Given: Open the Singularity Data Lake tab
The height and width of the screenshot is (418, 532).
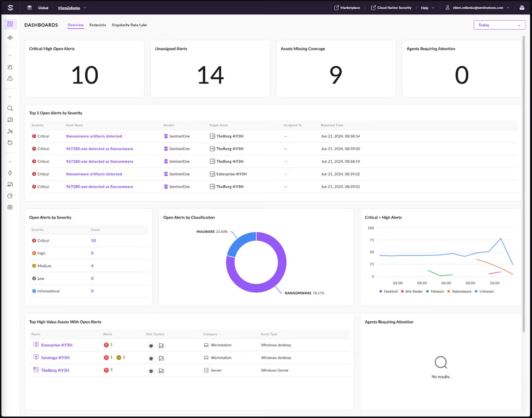Looking at the screenshot, I should [129, 25].
